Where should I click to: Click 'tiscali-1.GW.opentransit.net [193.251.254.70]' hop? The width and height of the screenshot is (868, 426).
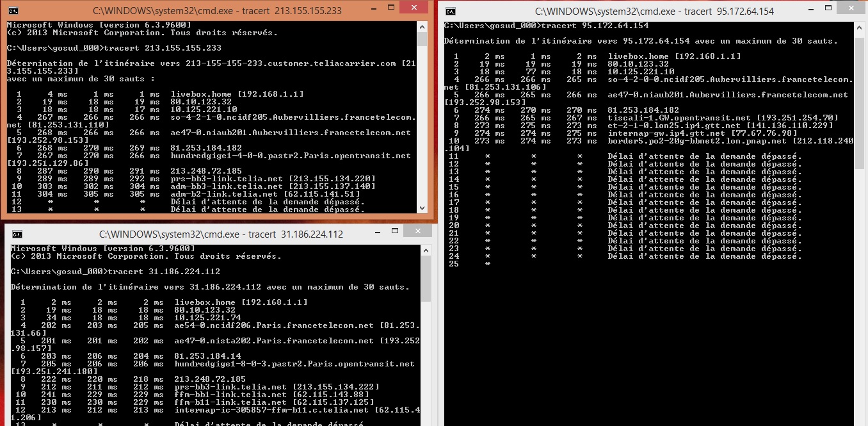click(723, 118)
